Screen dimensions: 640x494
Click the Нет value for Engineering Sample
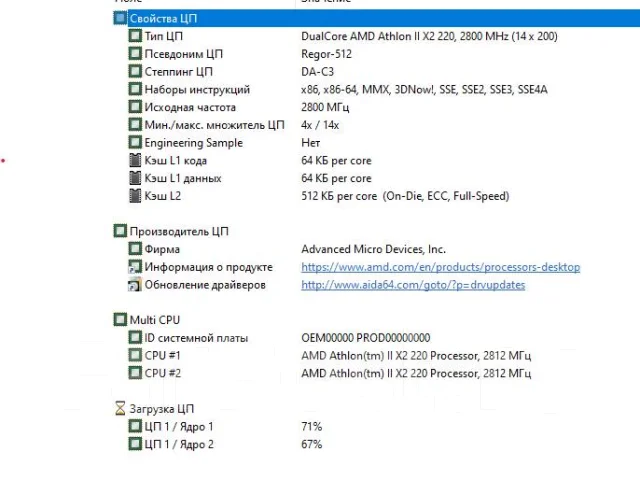(x=311, y=142)
